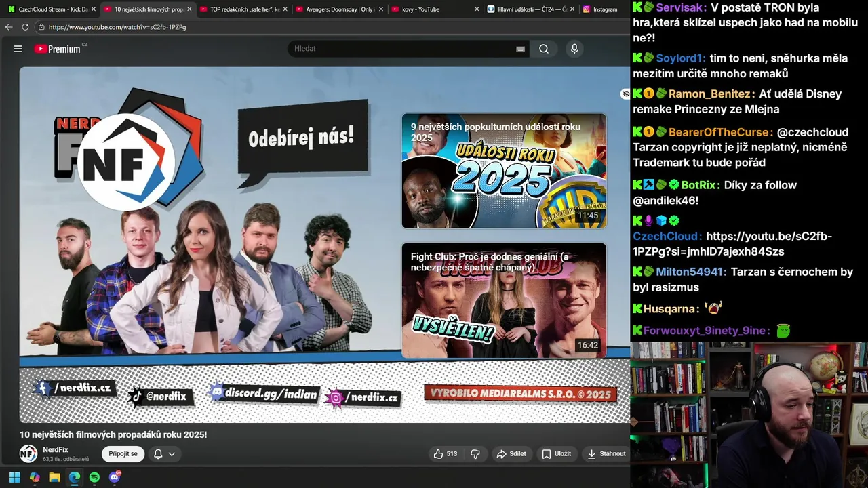
Task: Open Spotify from the taskbar
Action: click(94, 477)
